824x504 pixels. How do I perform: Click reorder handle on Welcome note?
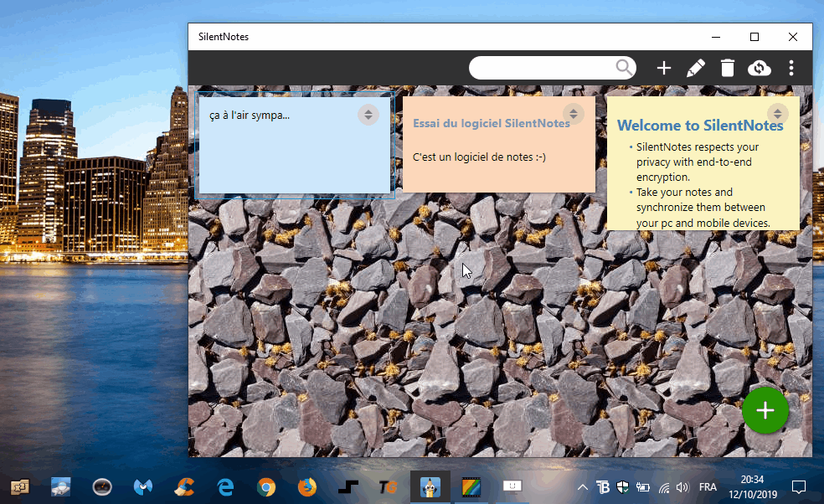coord(777,114)
